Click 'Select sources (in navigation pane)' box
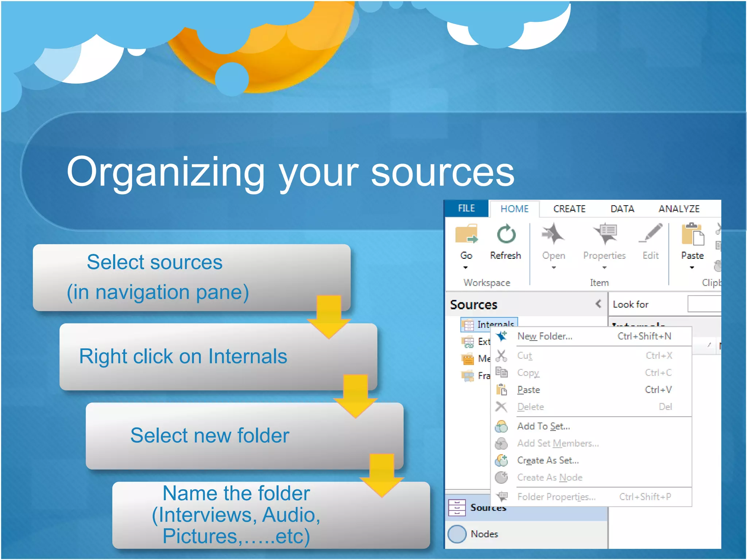Screen dimensions: 747x560 [x=192, y=277]
